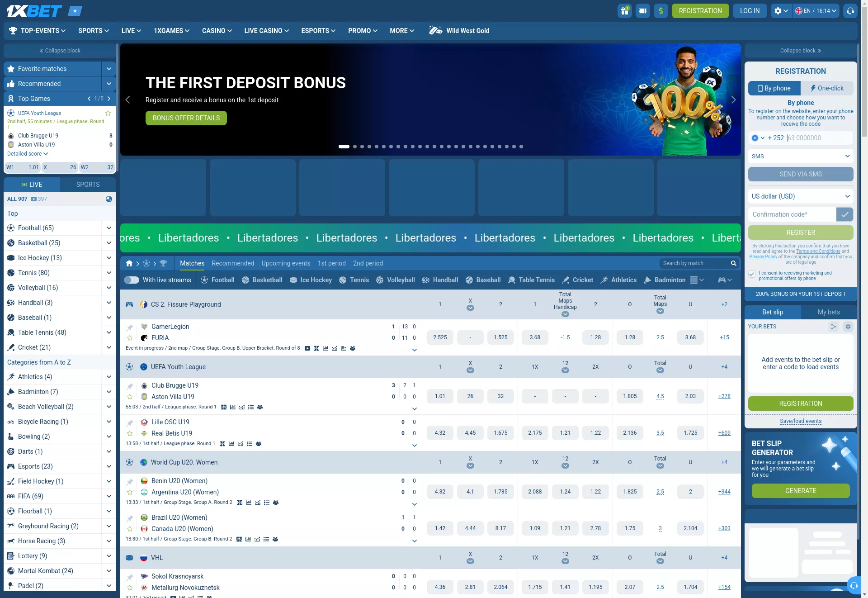Open the SPORTS menu

pyautogui.click(x=94, y=31)
